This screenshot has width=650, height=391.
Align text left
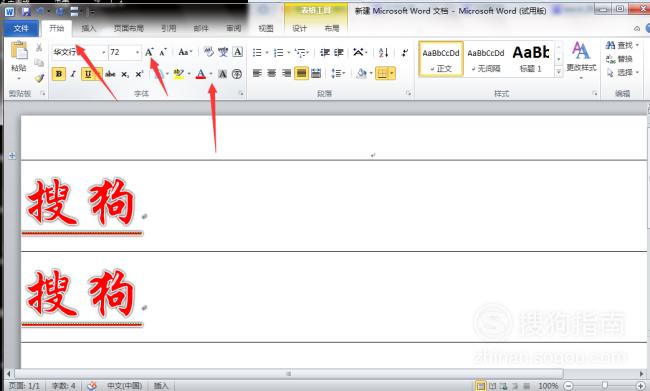click(x=257, y=73)
